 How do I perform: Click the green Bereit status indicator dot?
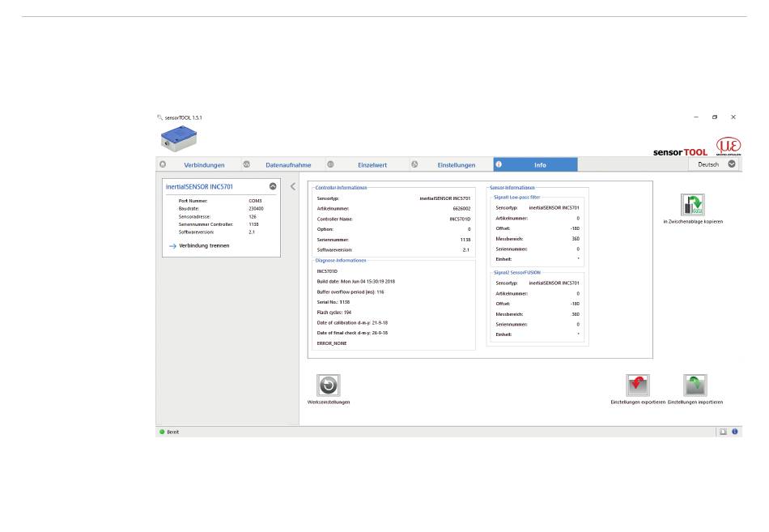[162, 432]
